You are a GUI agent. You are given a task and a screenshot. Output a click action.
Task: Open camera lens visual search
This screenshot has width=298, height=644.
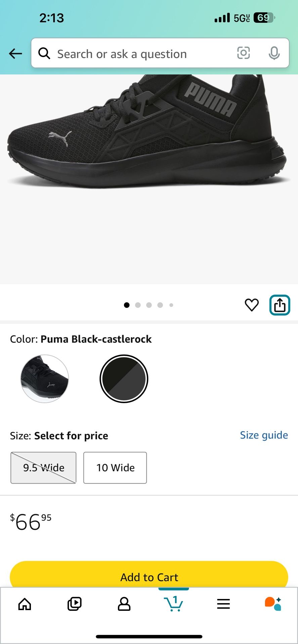coord(243,53)
